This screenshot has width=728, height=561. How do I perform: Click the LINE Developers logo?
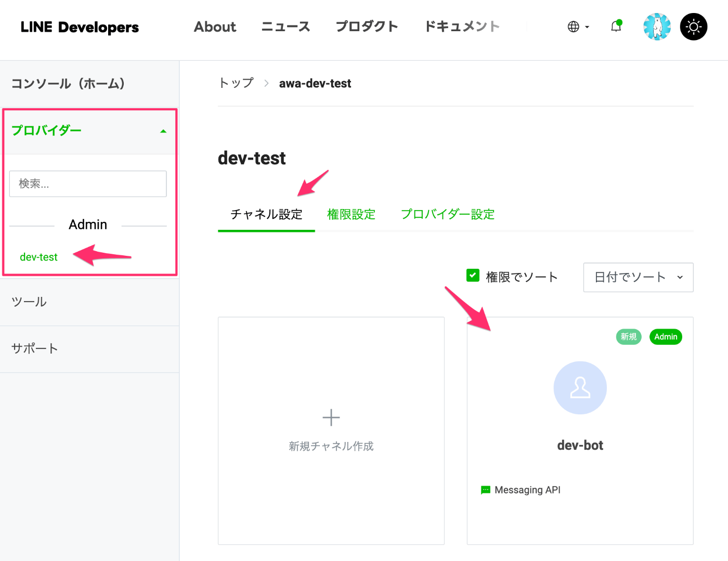click(80, 27)
